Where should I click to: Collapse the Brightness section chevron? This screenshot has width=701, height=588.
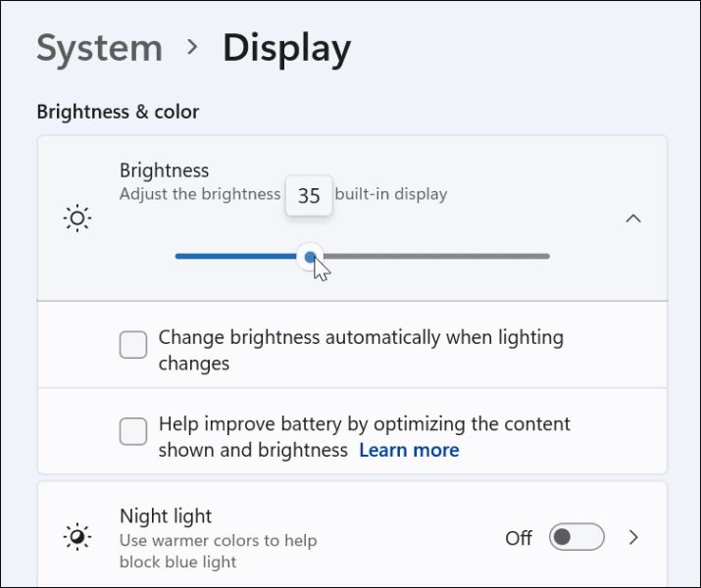633,219
